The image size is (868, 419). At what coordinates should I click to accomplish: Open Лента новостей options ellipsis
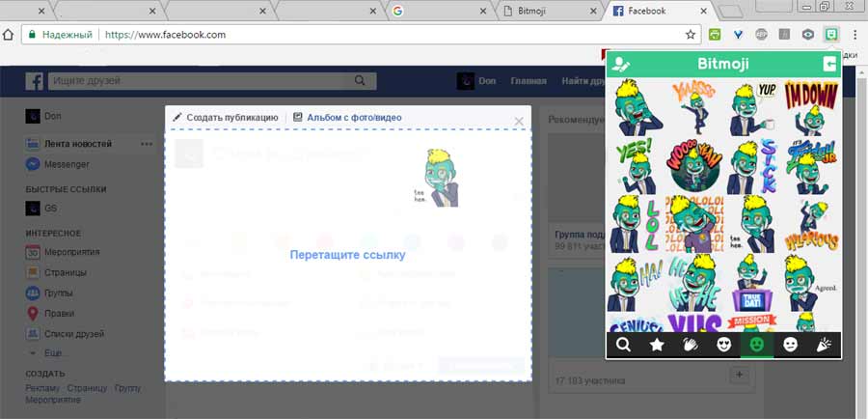tap(147, 144)
